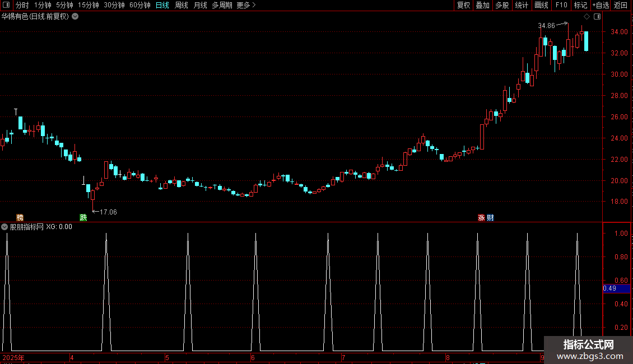
Task: Click the diamond icon at chart top-right
Action: (587, 17)
